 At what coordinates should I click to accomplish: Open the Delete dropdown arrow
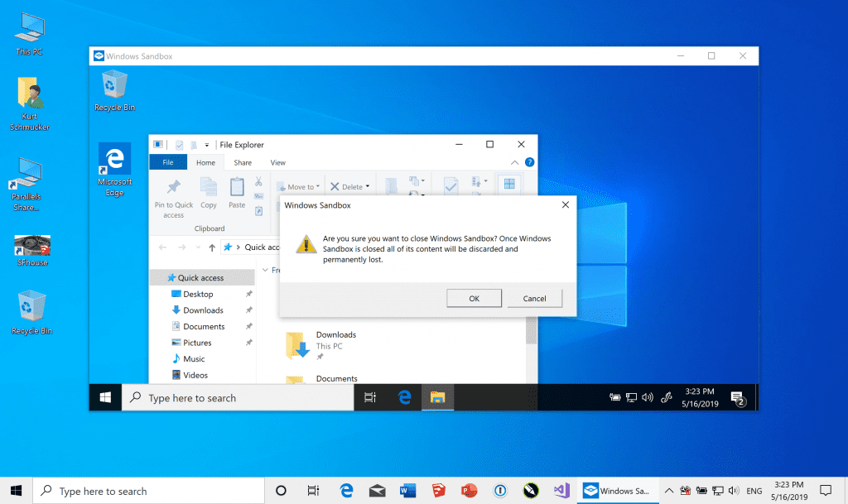pos(367,186)
